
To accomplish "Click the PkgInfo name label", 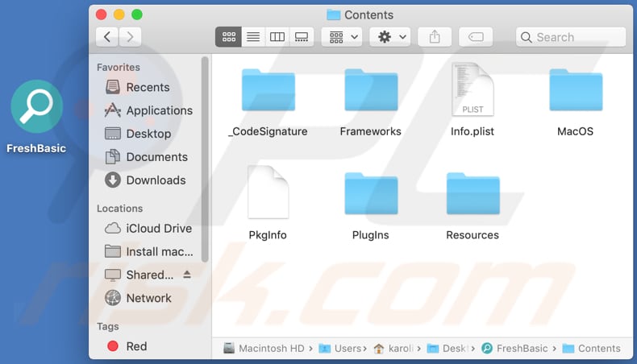I will 268,235.
